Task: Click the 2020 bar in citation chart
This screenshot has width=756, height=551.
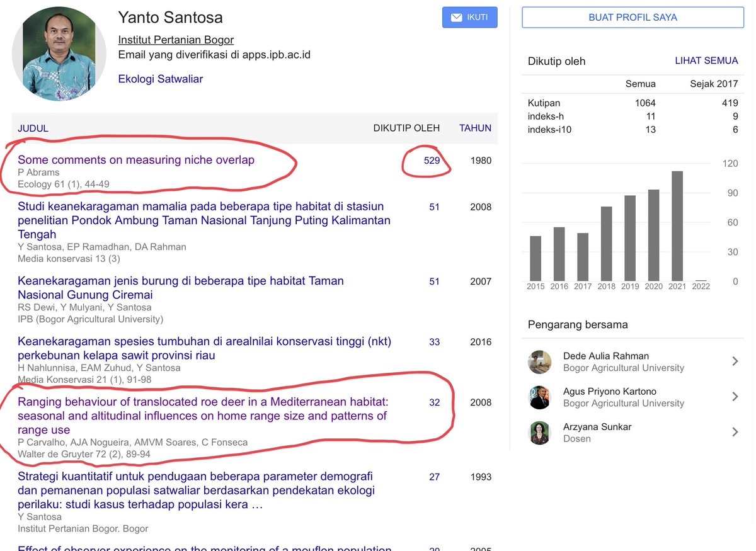Action: click(653, 235)
